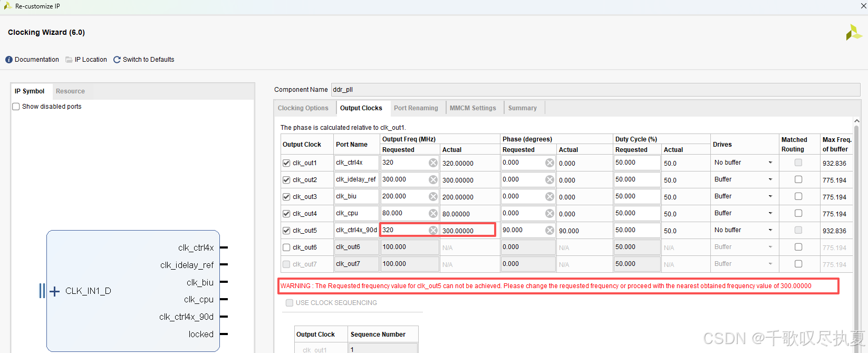Click clk_out5 duty cycle 50.000 field
The width and height of the screenshot is (868, 353).
click(637, 230)
